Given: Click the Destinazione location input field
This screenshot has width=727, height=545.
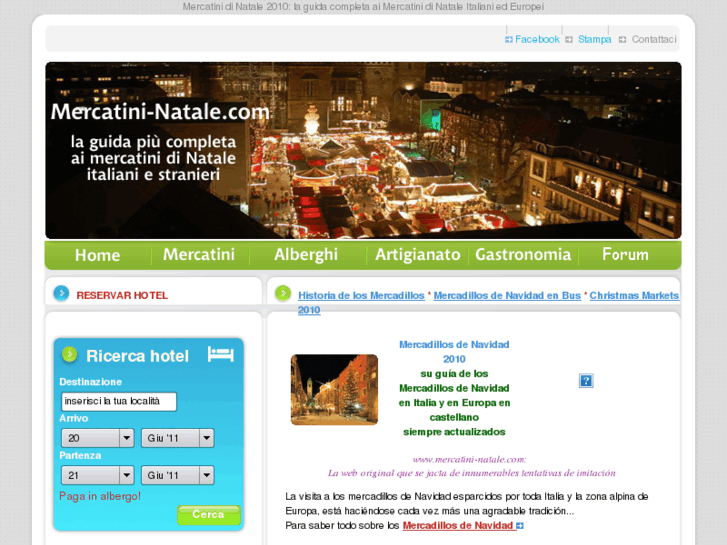Looking at the screenshot, I should tap(119, 401).
